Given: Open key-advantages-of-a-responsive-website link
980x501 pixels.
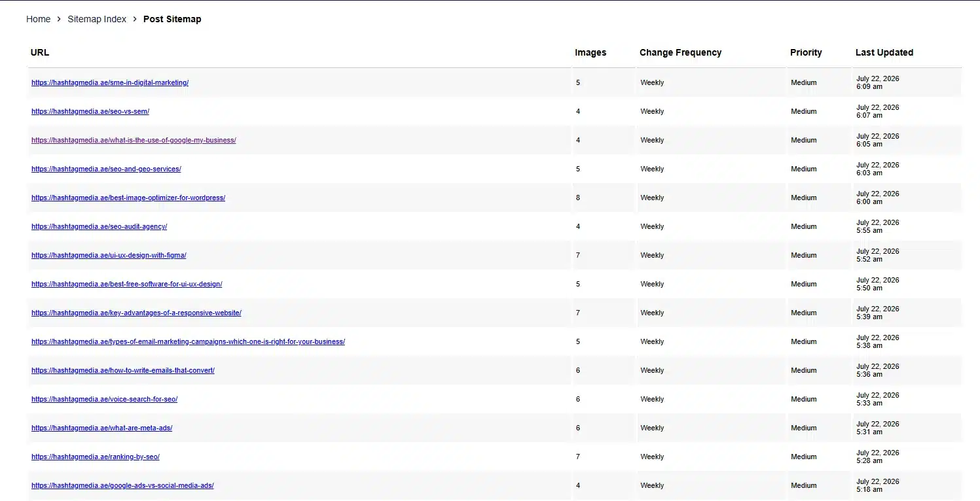Looking at the screenshot, I should [136, 313].
